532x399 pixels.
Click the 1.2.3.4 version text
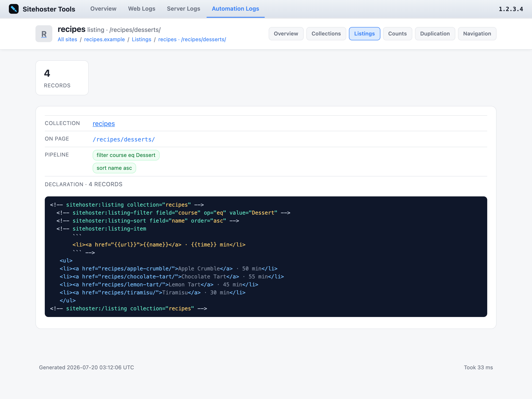click(511, 9)
